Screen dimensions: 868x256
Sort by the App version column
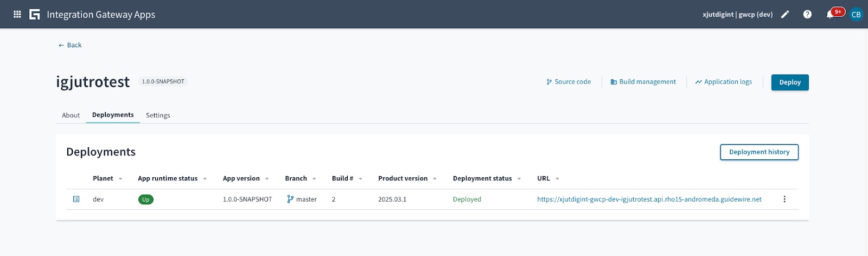(267, 179)
